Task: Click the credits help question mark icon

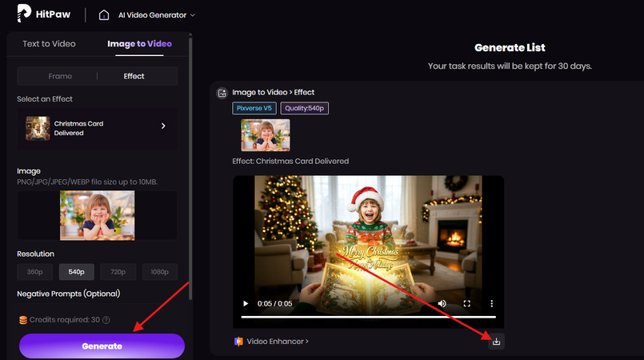Action: pos(106,320)
